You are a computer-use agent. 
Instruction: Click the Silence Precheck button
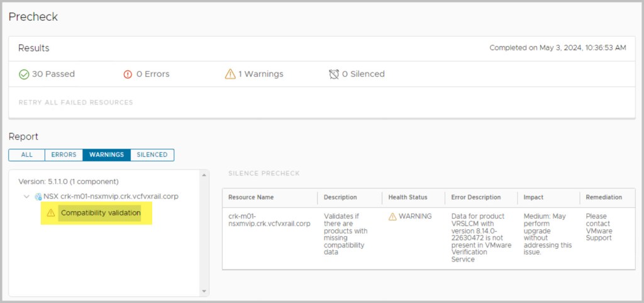click(264, 173)
